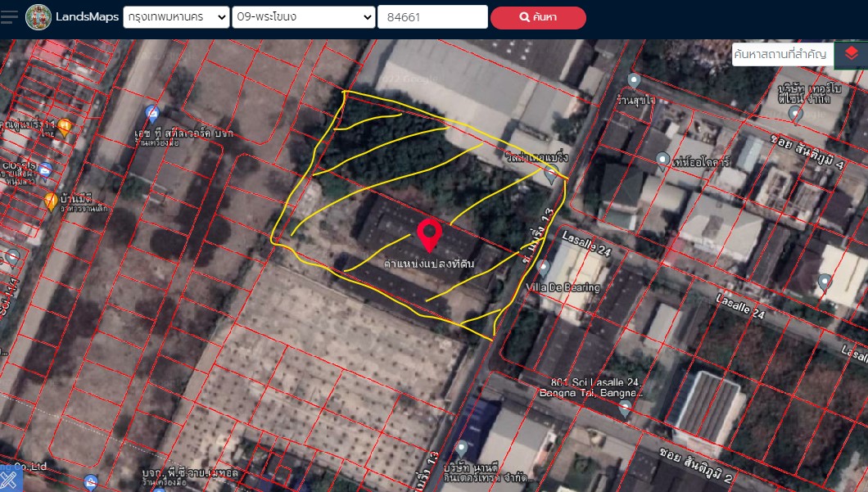Select the clothes shop blue pin
868x492 pixels.
[45, 171]
